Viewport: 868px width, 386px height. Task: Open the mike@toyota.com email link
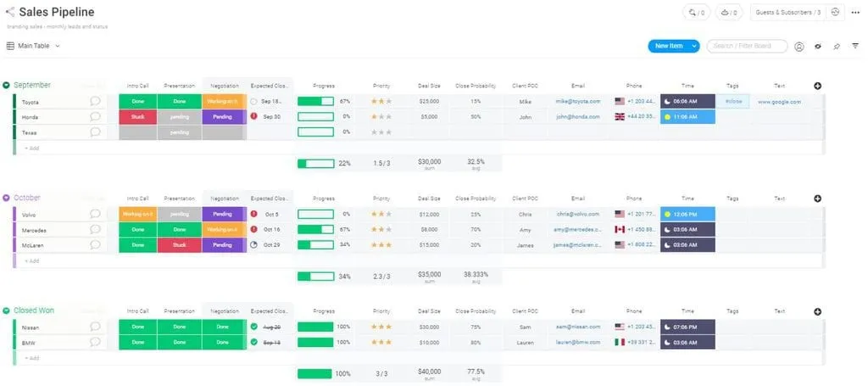[578, 101]
